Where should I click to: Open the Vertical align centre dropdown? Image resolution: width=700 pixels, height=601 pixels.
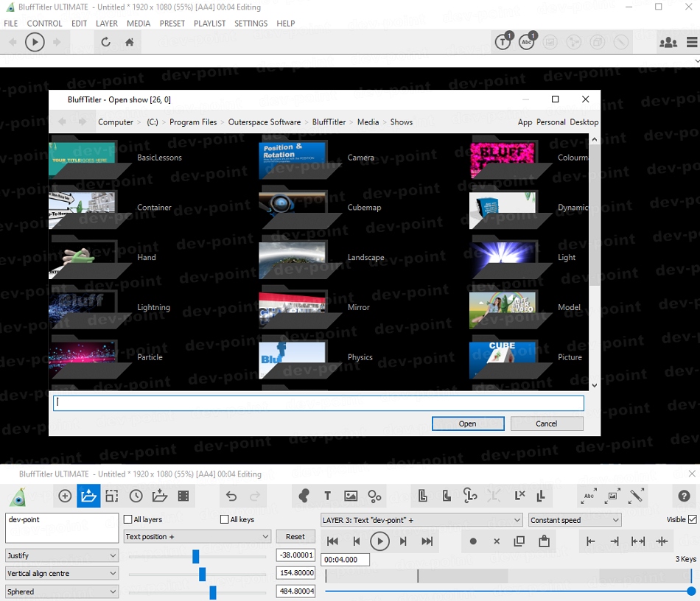(x=62, y=573)
